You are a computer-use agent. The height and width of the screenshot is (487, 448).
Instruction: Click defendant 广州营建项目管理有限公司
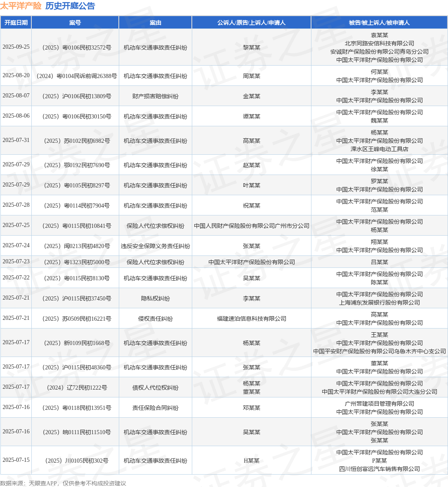tap(380, 404)
